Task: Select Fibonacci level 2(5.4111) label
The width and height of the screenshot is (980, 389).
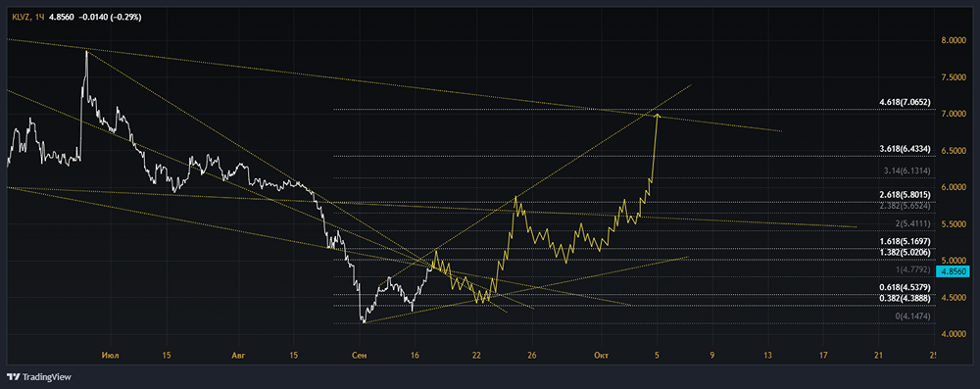Action: (x=913, y=223)
